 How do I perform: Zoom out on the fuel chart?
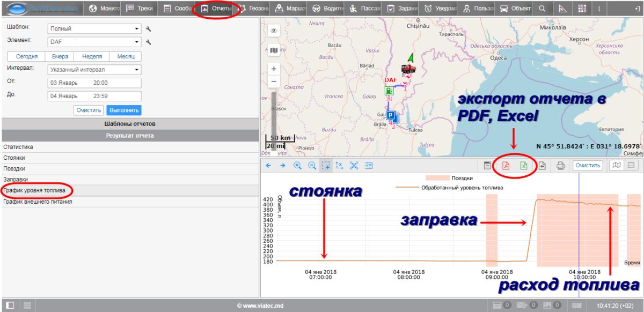coord(312,166)
